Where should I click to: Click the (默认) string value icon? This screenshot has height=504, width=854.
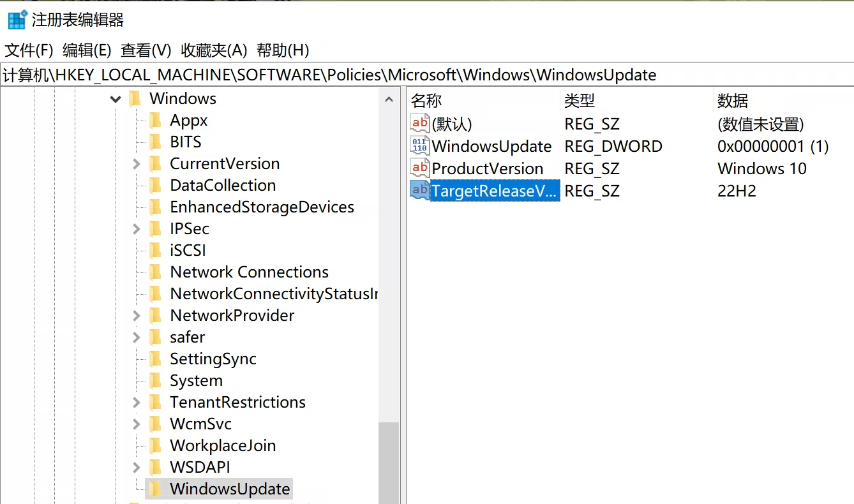coord(420,123)
